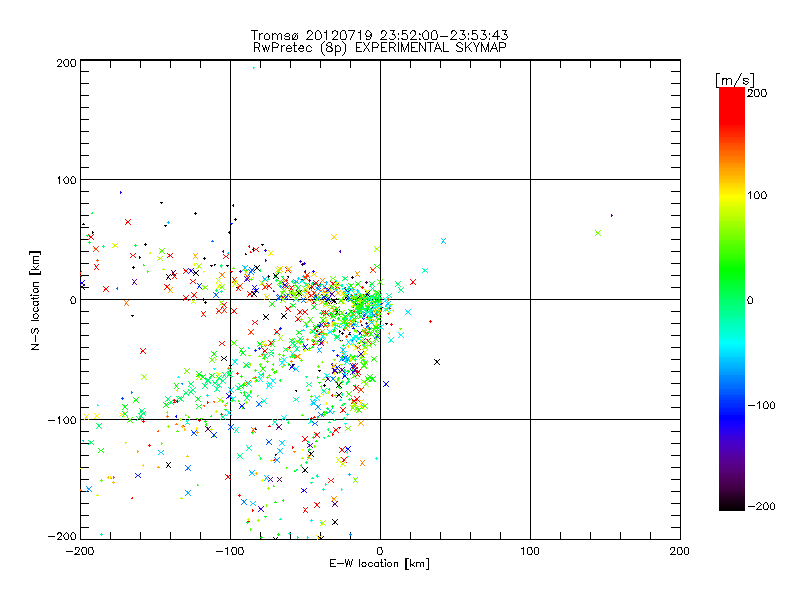Click the y-axis tick label '0'
Image resolution: width=800 pixels, height=600 pixels.
pos(73,300)
